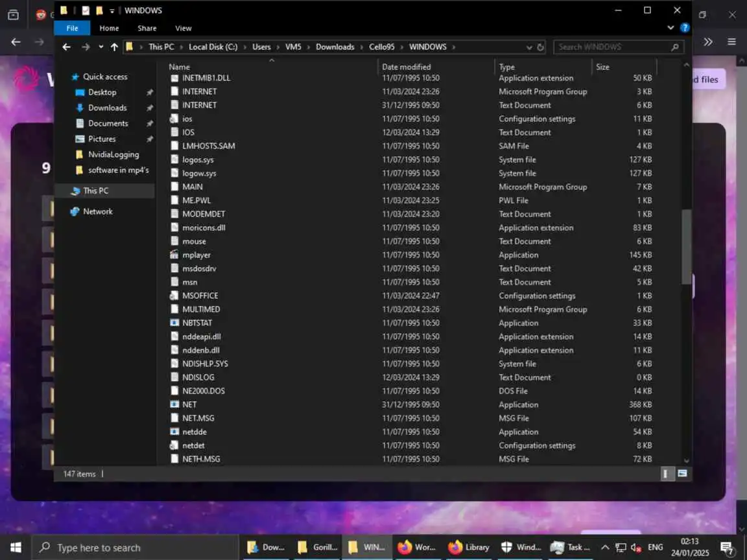The width and height of the screenshot is (747, 560).
Task: Select netdet configuration file icon
Action: point(174,445)
